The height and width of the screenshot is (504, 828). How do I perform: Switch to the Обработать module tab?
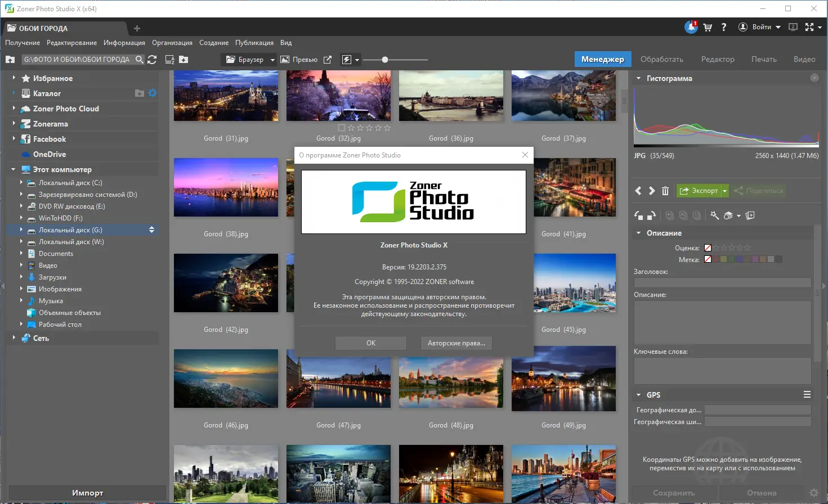pos(662,59)
